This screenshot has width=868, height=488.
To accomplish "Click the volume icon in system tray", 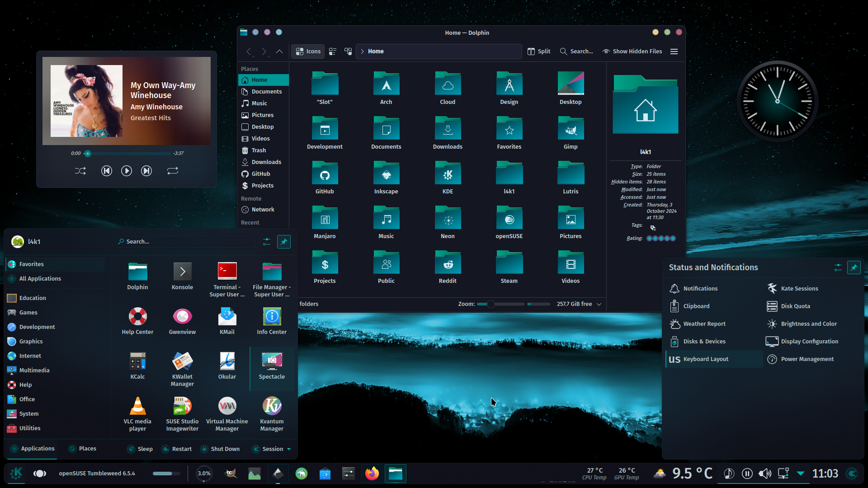I will 765,474.
